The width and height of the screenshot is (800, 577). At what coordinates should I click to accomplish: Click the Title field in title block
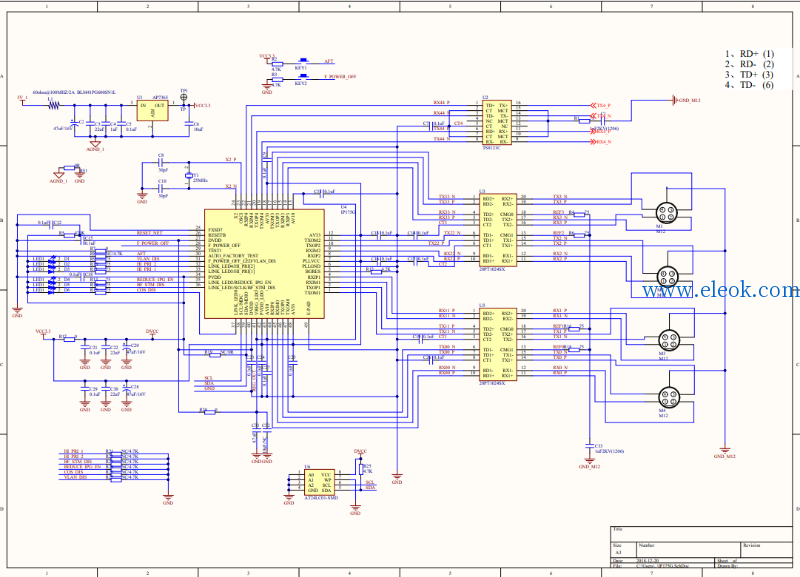coord(701,534)
